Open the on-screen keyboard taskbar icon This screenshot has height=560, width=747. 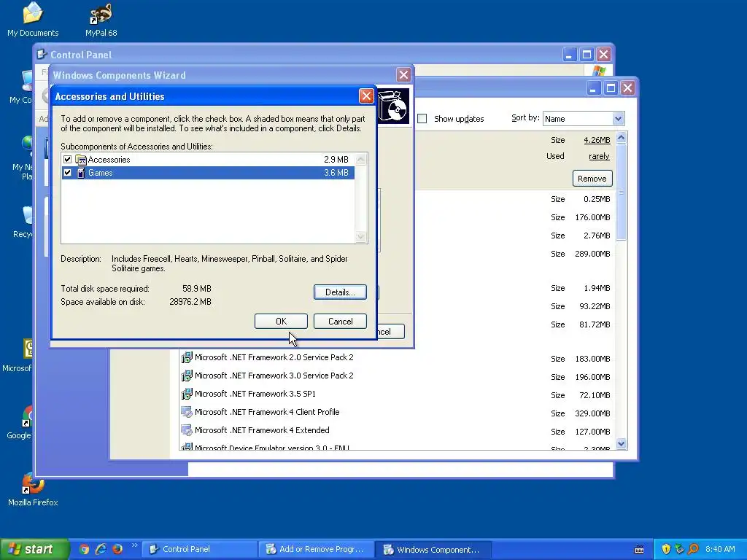coord(639,550)
